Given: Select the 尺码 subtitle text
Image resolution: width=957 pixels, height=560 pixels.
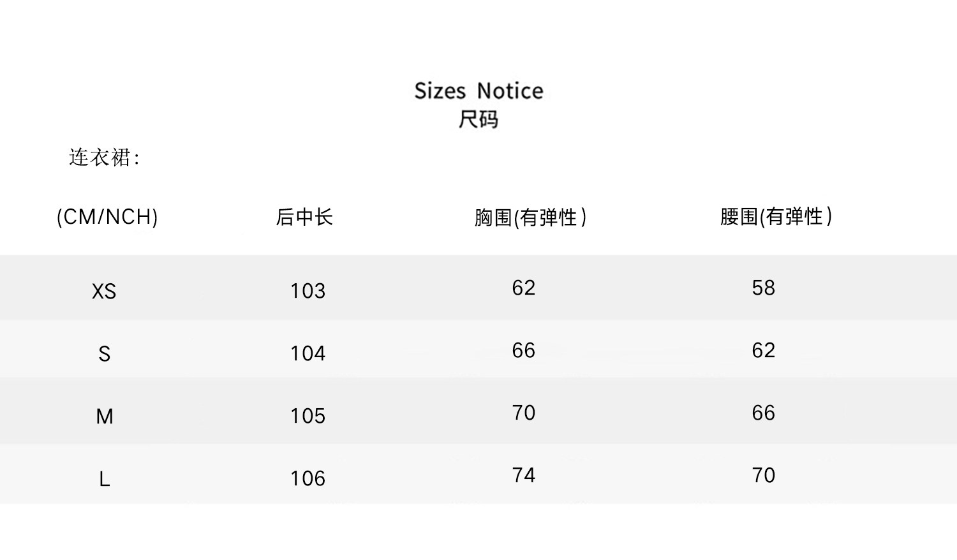Looking at the screenshot, I should [x=478, y=119].
